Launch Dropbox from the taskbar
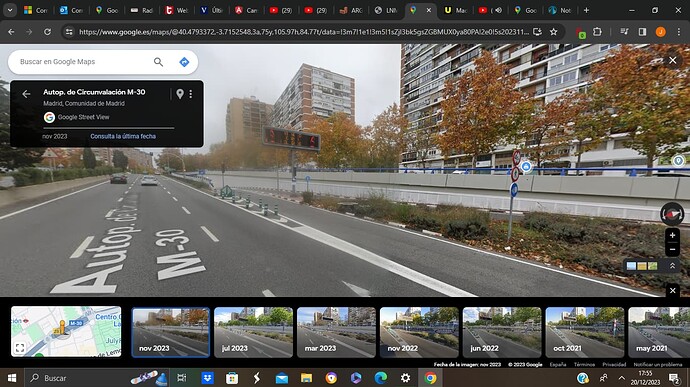Screen dimensions: 690x387 (x=207, y=378)
